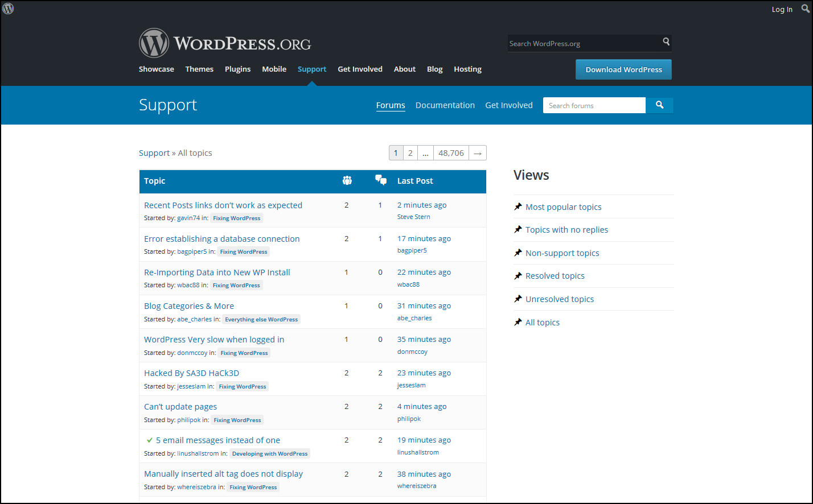Open topic Can't update pages
This screenshot has width=813, height=504.
coord(180,407)
